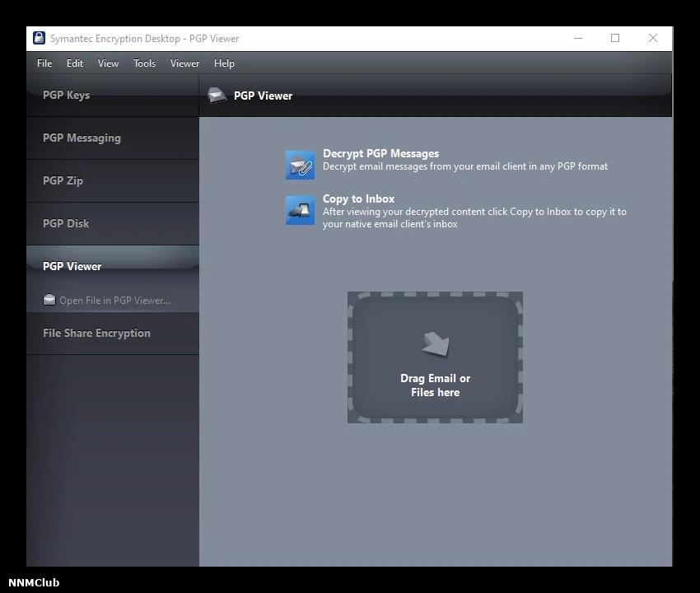Image resolution: width=700 pixels, height=593 pixels.
Task: Open the Help menu
Action: (224, 63)
